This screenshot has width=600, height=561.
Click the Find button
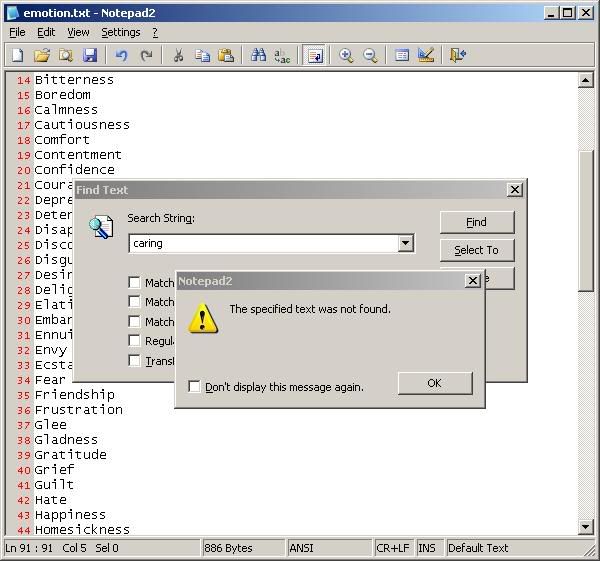coord(477,222)
